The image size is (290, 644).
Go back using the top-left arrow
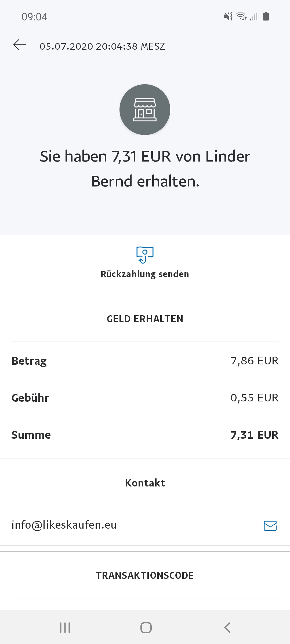(20, 45)
